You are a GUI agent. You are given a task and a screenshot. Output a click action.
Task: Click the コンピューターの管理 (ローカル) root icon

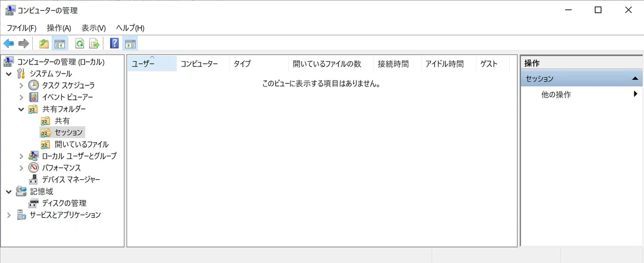(x=9, y=62)
